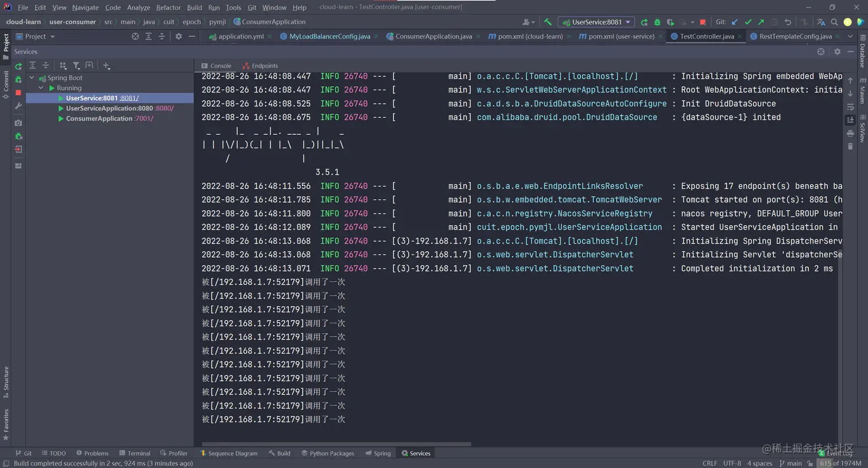The image size is (868, 468).
Task: Collapse all services in the Services toolbar
Action: [46, 65]
